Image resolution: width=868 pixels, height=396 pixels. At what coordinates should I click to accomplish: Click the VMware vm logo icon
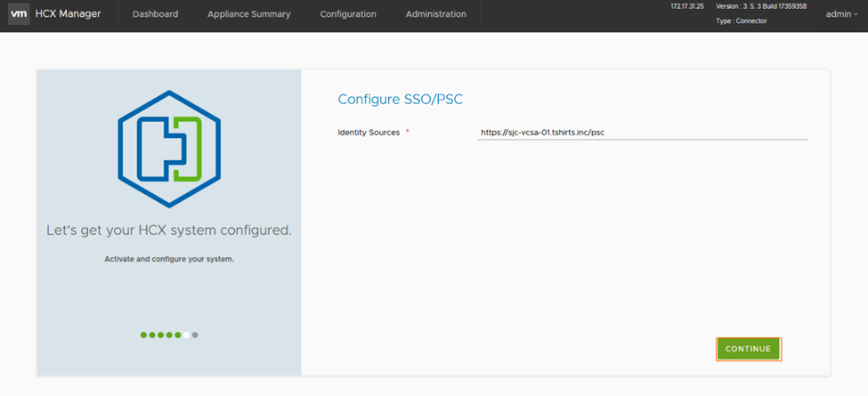[19, 14]
